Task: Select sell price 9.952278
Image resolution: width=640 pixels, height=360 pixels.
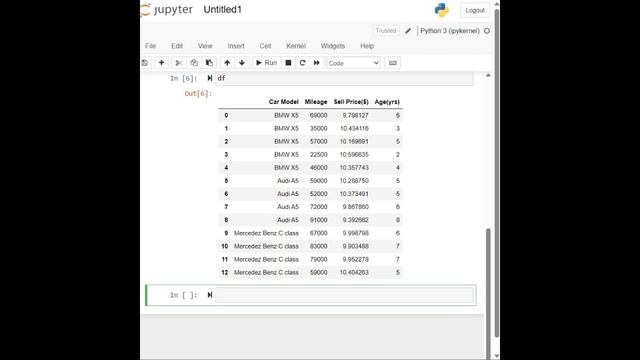Action: point(356,259)
